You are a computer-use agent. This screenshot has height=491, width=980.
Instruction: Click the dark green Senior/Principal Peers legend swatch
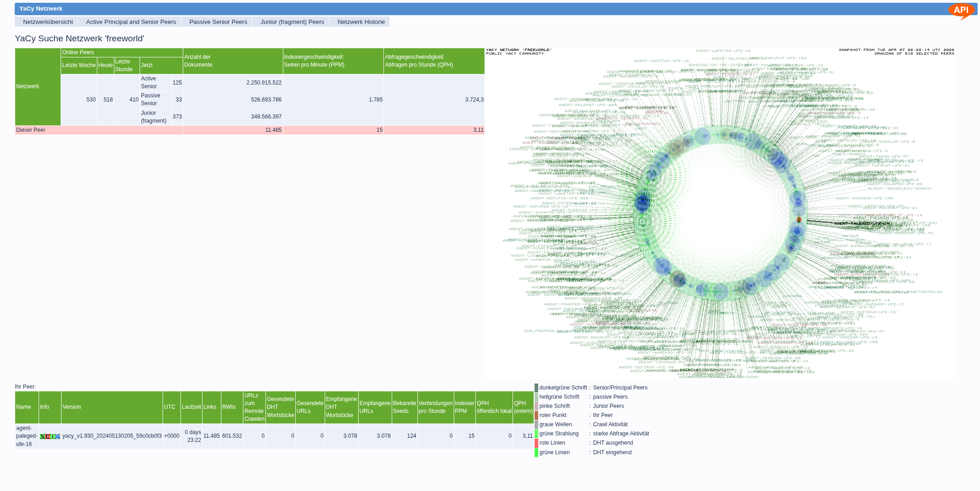pyautogui.click(x=536, y=388)
